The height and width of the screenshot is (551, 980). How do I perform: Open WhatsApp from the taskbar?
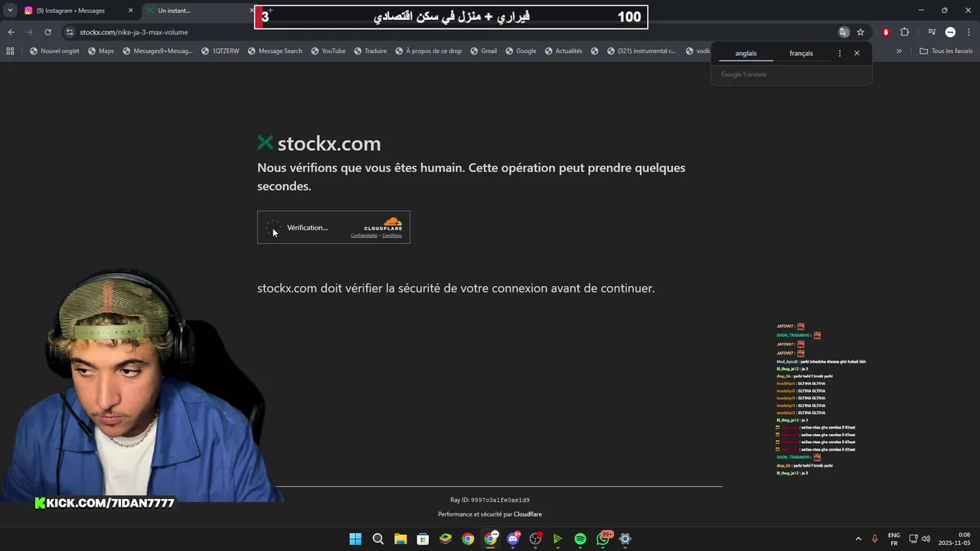pyautogui.click(x=603, y=539)
